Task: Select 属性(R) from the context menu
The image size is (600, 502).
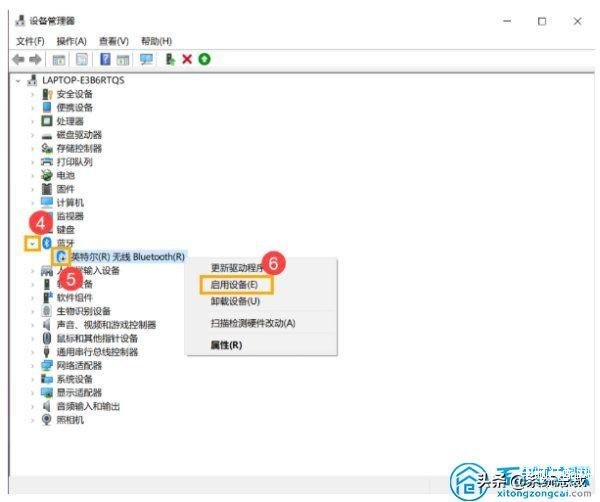Action: pos(226,345)
